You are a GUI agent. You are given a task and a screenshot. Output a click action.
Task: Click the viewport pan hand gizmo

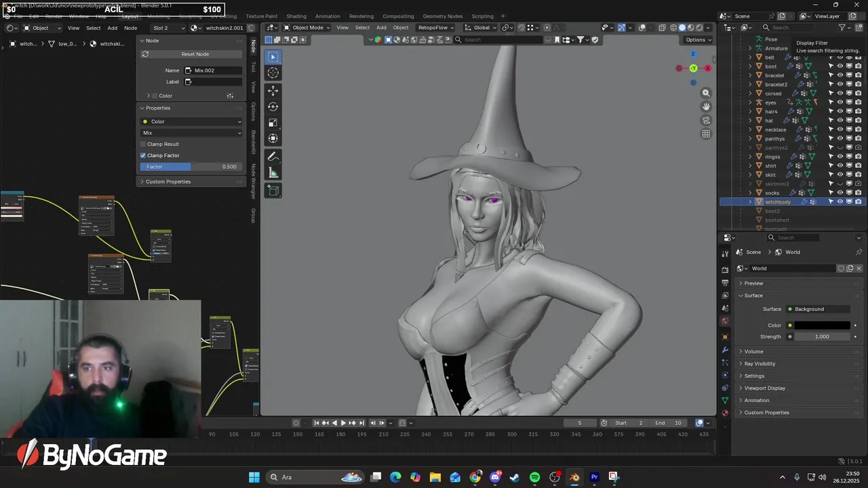pyautogui.click(x=706, y=106)
